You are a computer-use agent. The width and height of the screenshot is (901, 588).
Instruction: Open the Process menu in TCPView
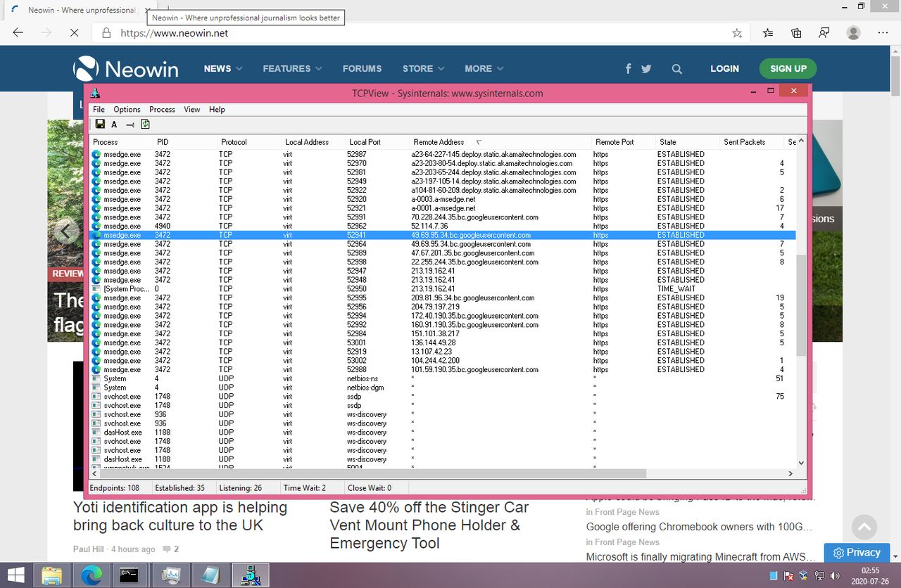162,109
